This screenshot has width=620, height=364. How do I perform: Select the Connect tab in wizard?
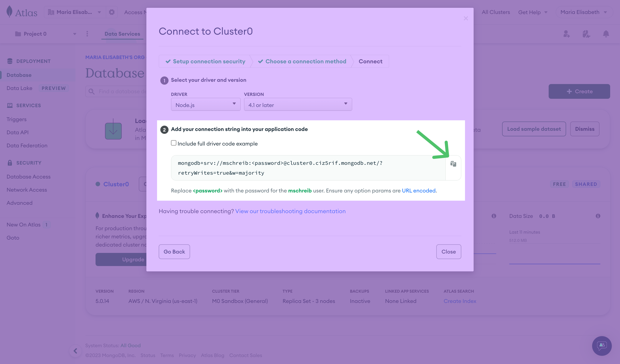click(x=370, y=61)
